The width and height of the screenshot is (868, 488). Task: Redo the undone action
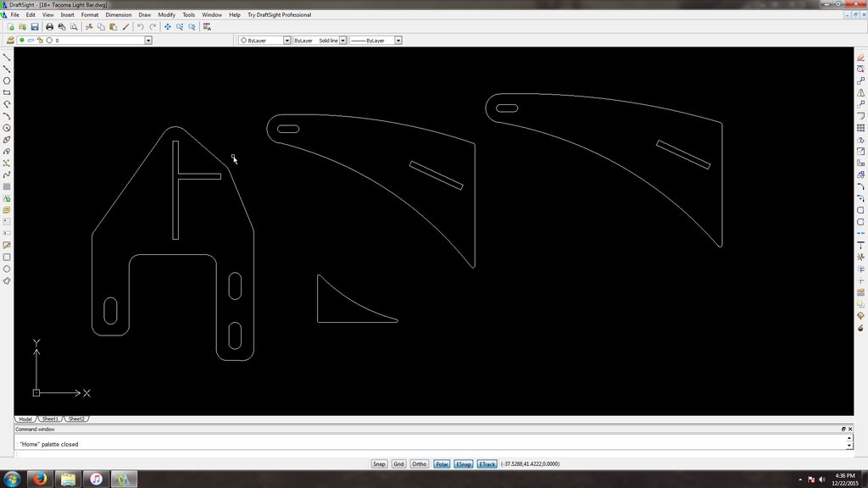[153, 26]
